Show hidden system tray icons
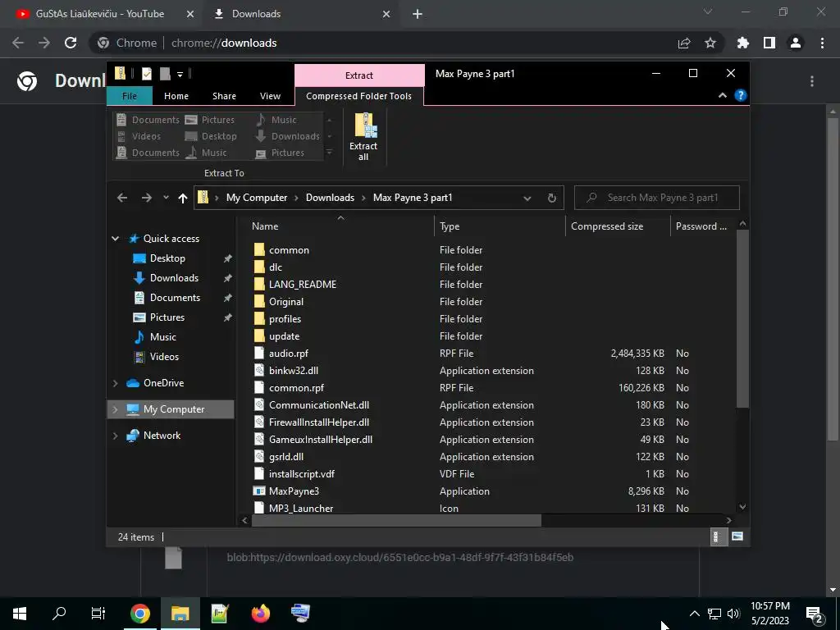The height and width of the screenshot is (630, 840). click(x=694, y=614)
